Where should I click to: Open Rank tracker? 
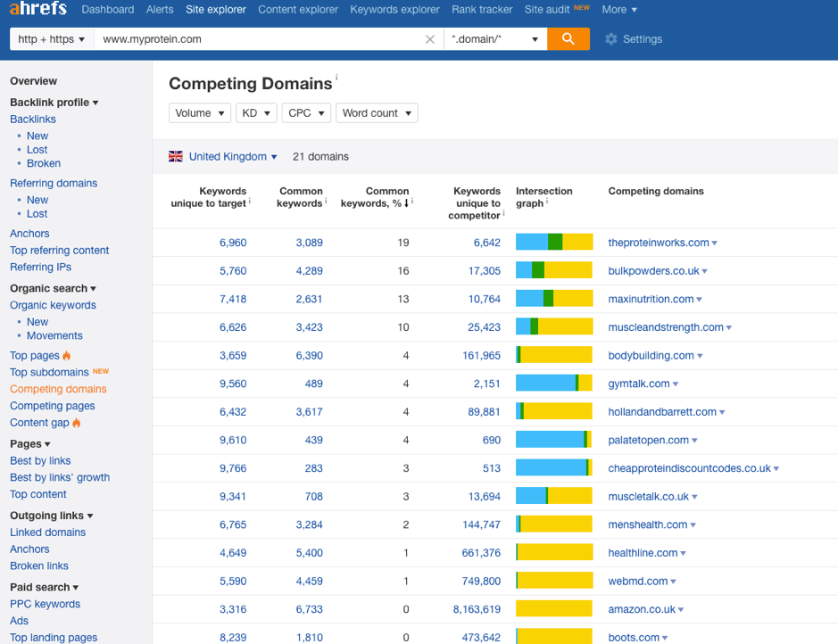point(482,10)
